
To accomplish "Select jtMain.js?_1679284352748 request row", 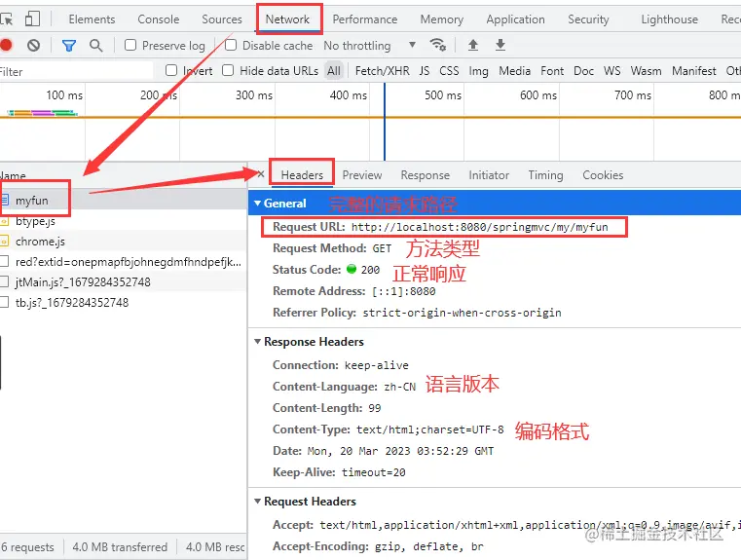I will coord(124,282).
